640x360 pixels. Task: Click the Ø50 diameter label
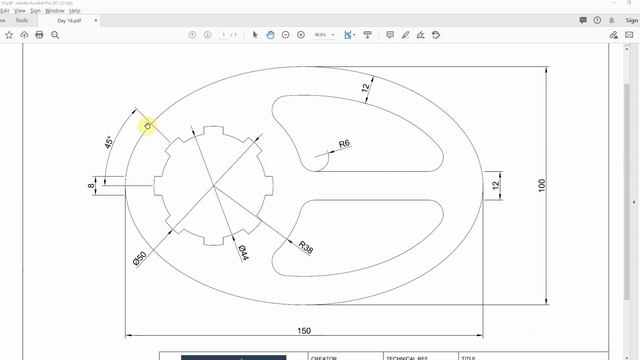(140, 259)
